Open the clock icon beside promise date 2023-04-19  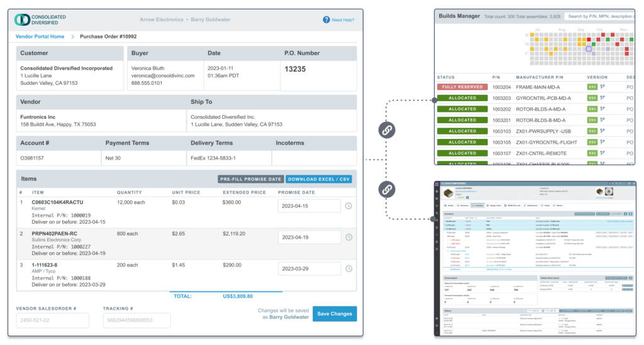[348, 237]
